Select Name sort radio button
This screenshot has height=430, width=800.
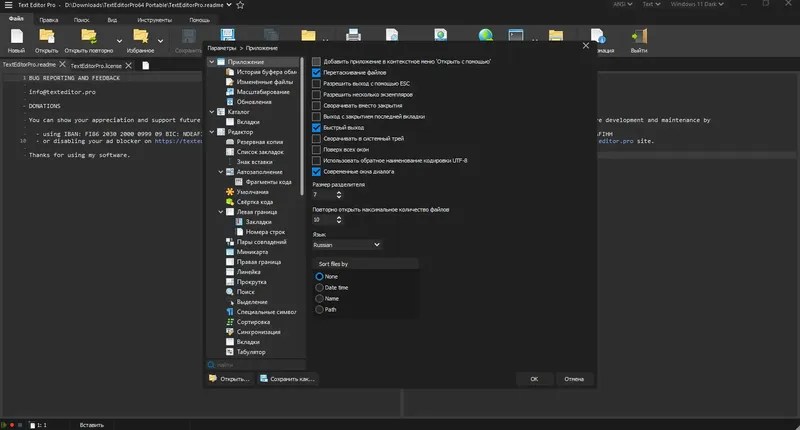tap(319, 298)
